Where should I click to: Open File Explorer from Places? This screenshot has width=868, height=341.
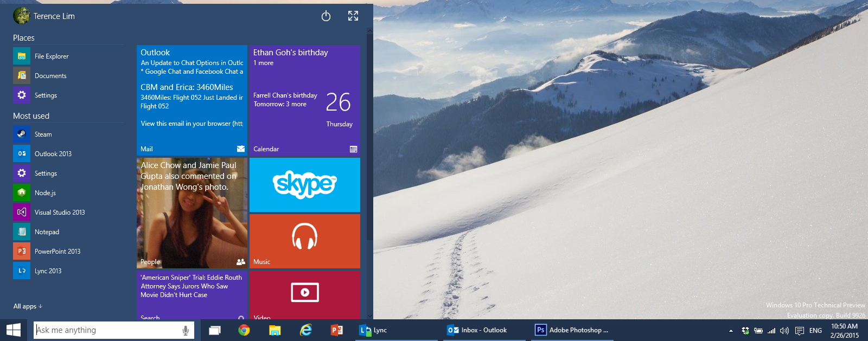coord(68,56)
